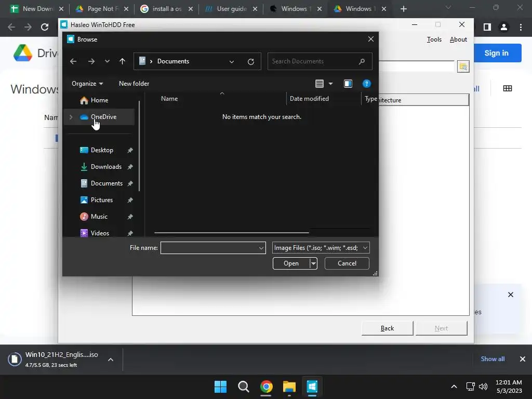Open Chrome profile icon
Image resolution: width=532 pixels, height=399 pixels.
coord(504,27)
